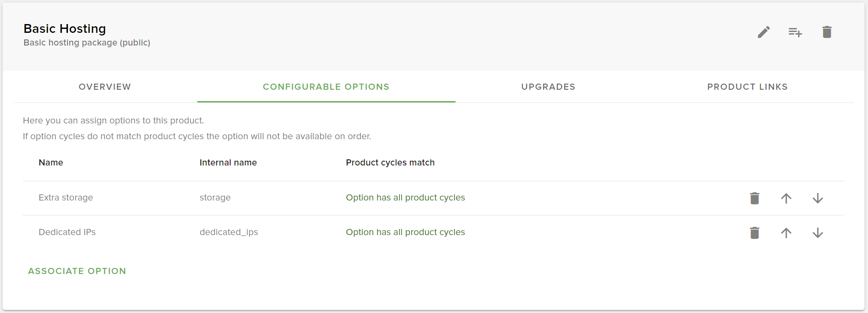The width and height of the screenshot is (868, 313).
Task: Move Dedicated IPs option up
Action: click(x=786, y=233)
